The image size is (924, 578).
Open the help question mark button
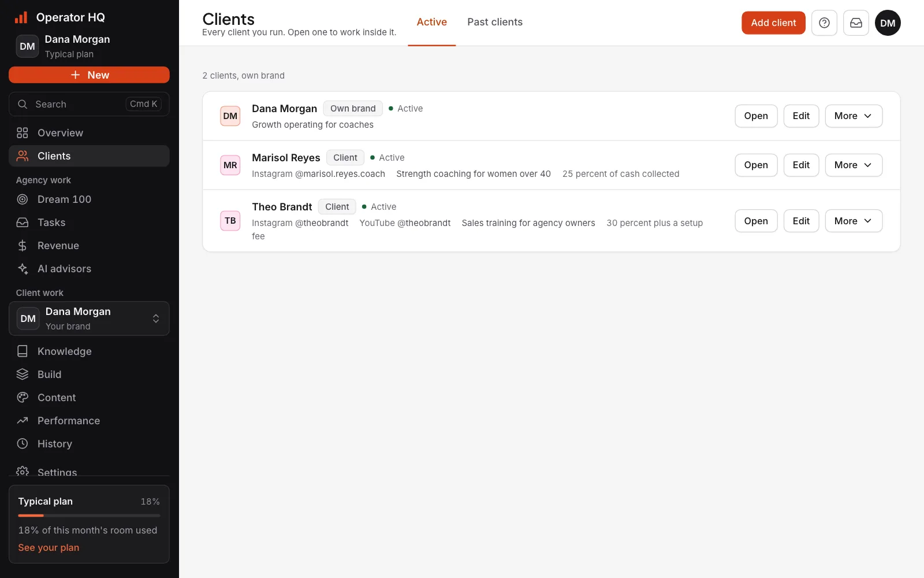click(x=824, y=23)
